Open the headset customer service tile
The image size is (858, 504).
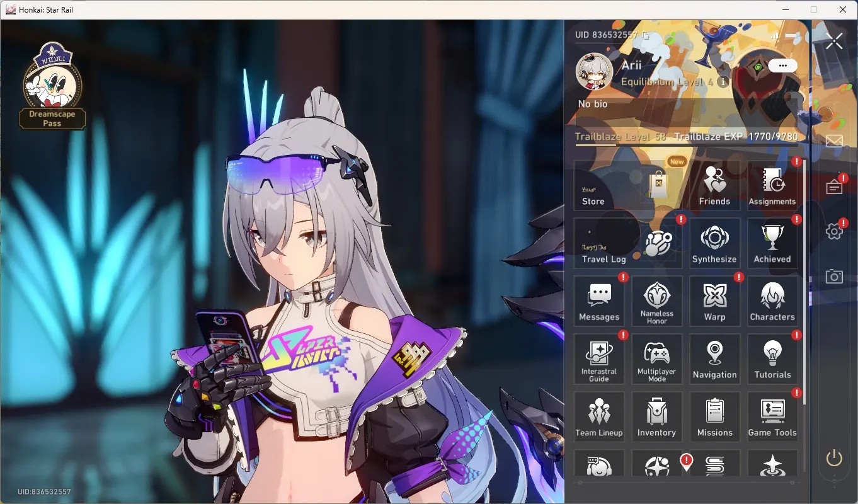point(599,462)
